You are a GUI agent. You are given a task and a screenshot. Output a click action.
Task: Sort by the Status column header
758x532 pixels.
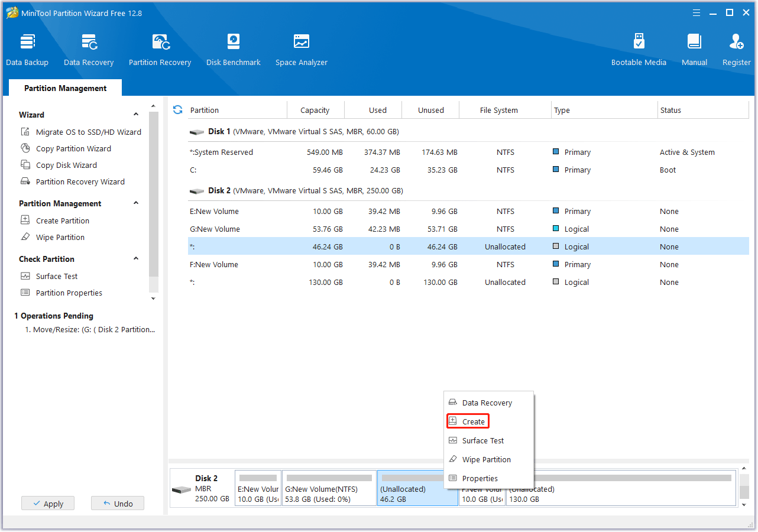tap(703, 110)
